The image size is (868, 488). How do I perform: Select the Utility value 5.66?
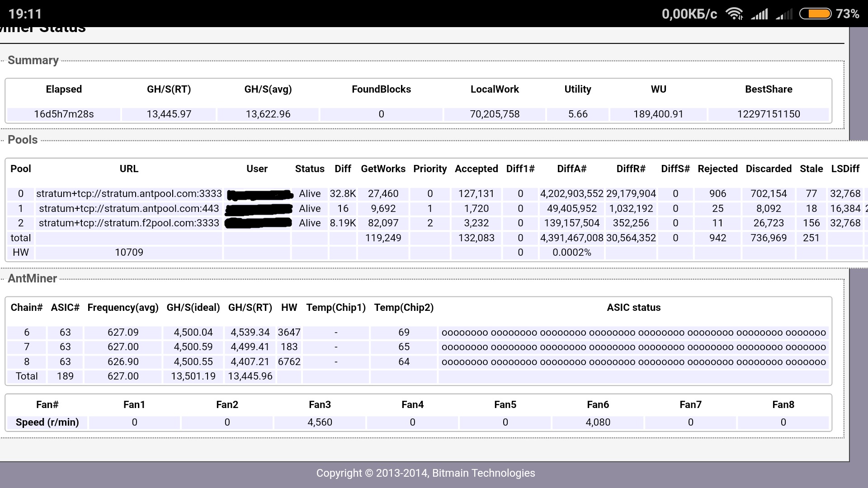pyautogui.click(x=578, y=114)
